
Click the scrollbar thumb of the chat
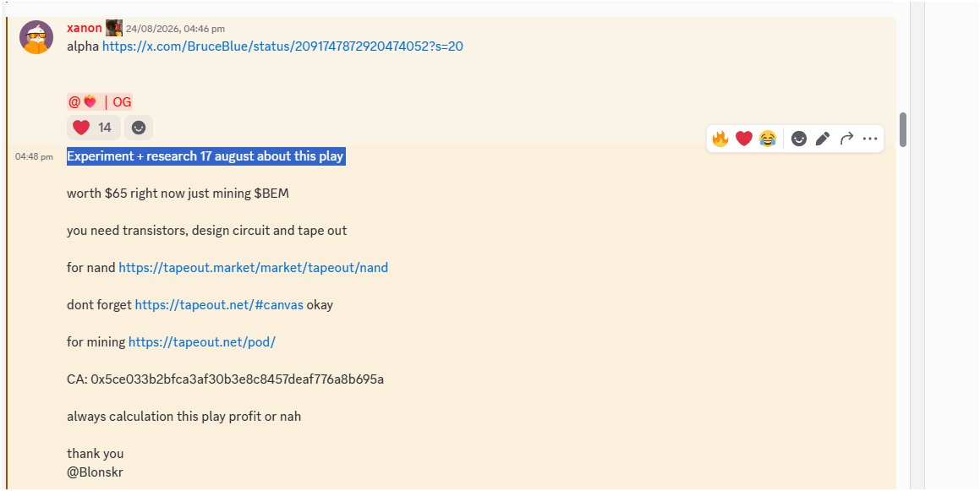tap(902, 130)
